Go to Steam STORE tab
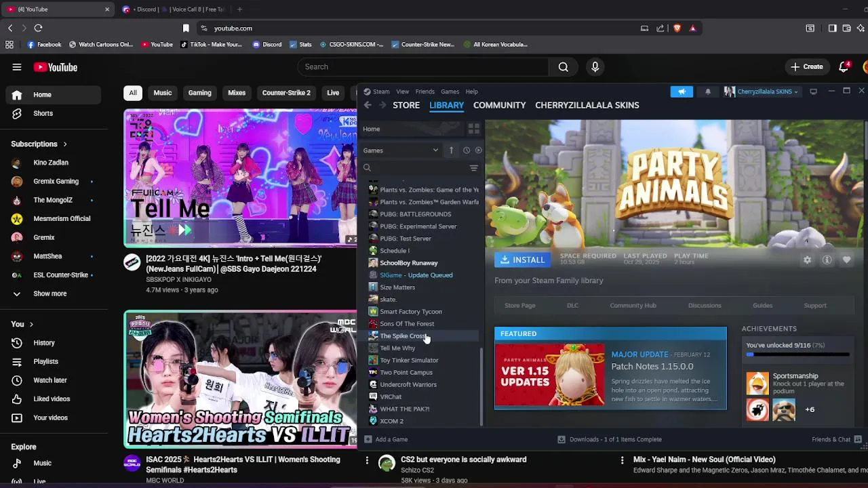 tap(406, 105)
